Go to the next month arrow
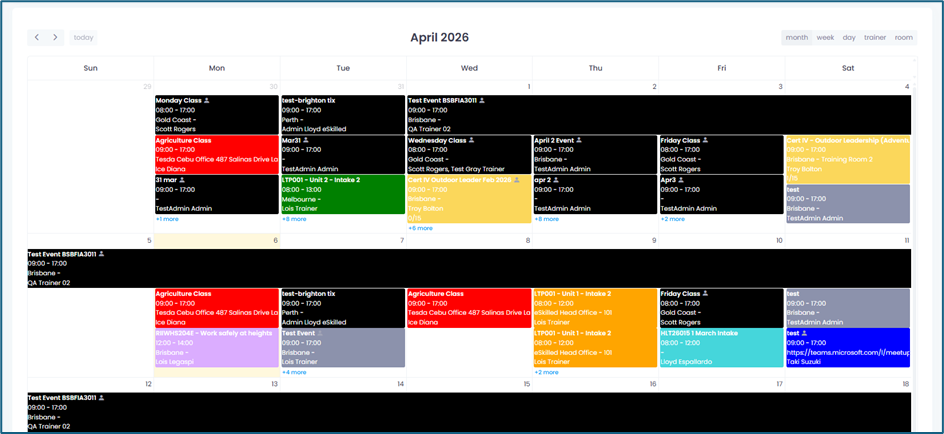 pos(55,37)
